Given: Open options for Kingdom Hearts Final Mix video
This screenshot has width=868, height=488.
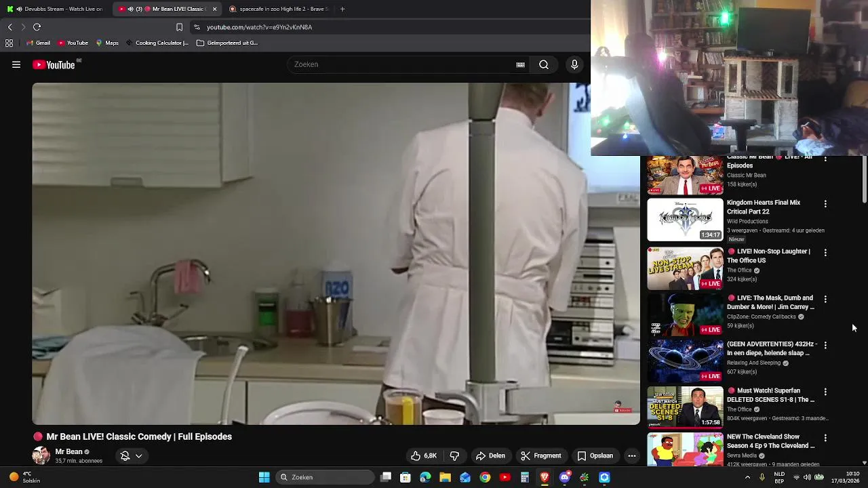Looking at the screenshot, I should point(825,203).
